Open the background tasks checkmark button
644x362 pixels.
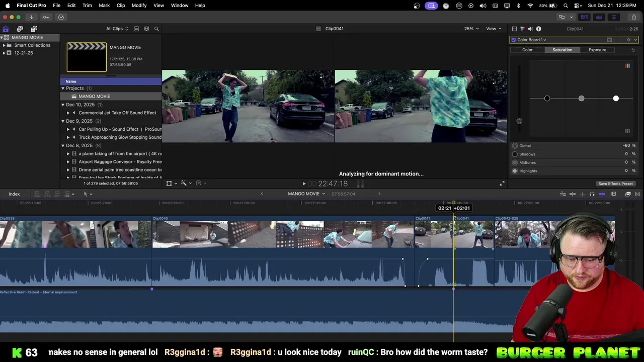(61, 17)
